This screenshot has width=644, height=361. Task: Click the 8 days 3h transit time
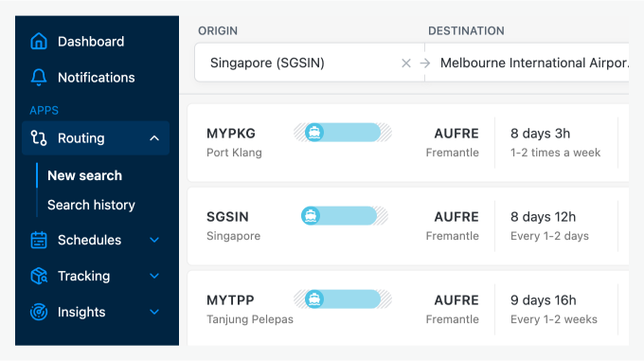pos(540,134)
